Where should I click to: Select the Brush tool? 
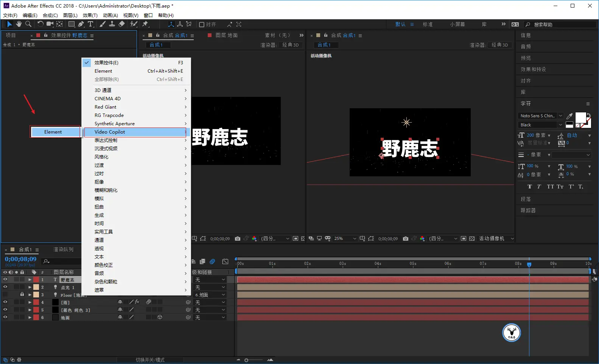[x=103, y=24]
